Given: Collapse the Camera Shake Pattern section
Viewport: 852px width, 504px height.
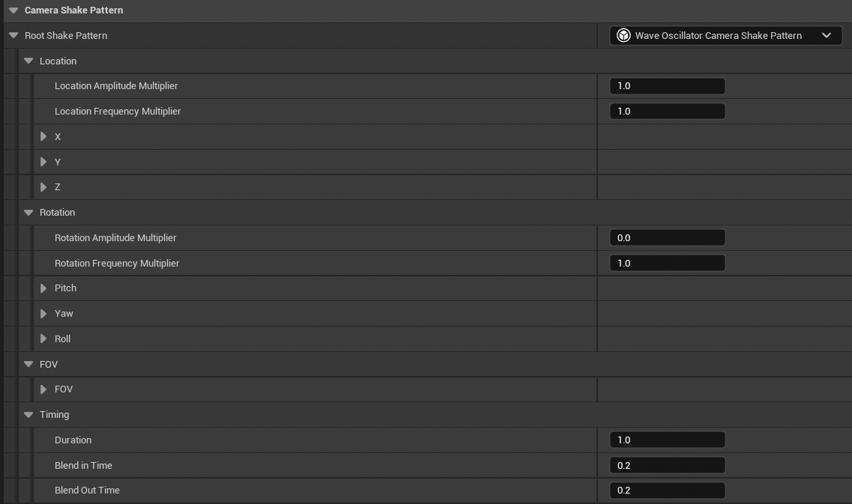Looking at the screenshot, I should 13,10.
